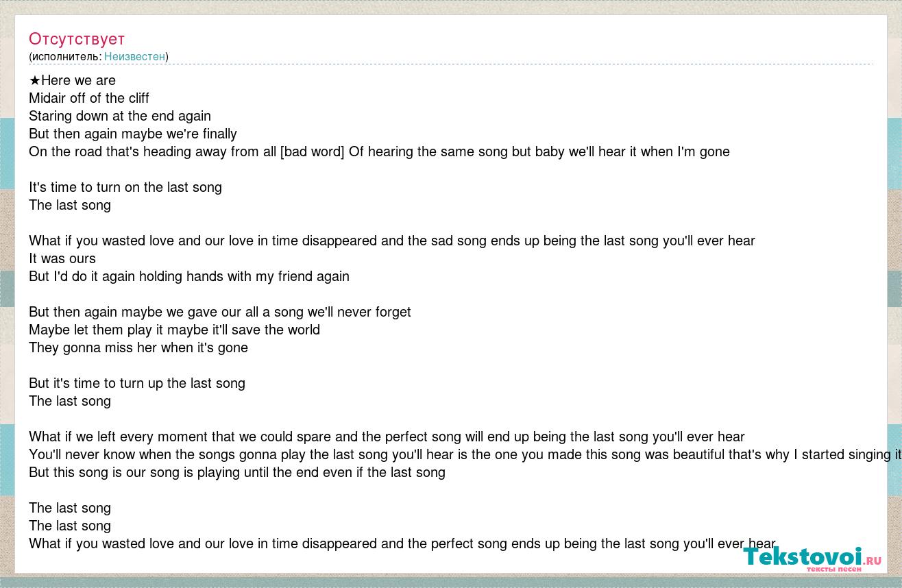Click What if you wasted love first occurrence
Viewport: 902px width, 588px height.
coord(392,241)
